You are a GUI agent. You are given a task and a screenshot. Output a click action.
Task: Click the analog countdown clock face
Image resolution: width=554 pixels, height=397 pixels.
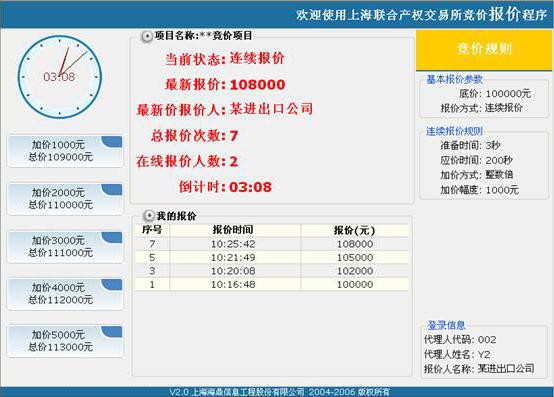click(x=60, y=77)
